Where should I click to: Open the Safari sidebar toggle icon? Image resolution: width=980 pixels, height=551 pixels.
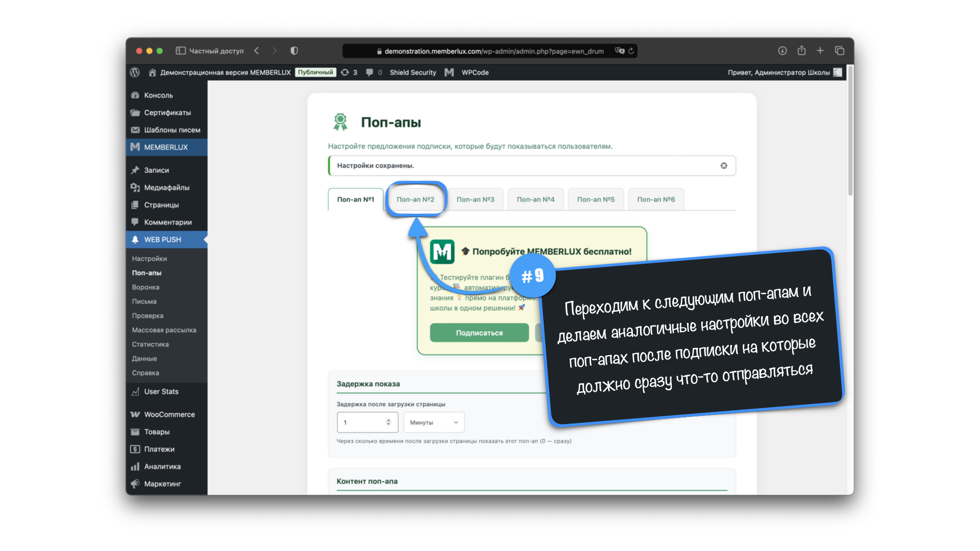180,51
